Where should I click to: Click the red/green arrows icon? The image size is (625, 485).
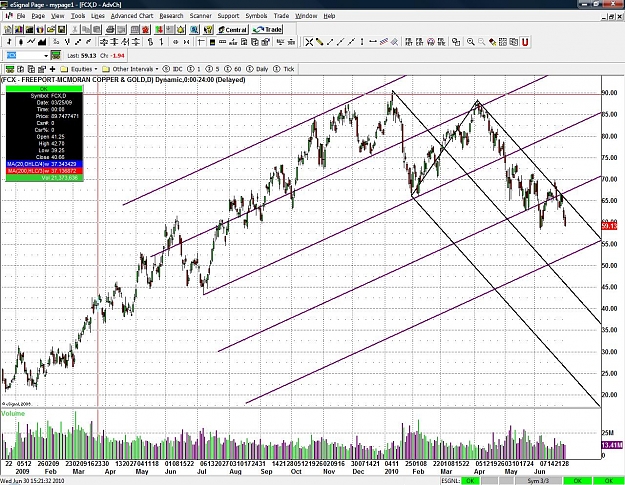(159, 29)
